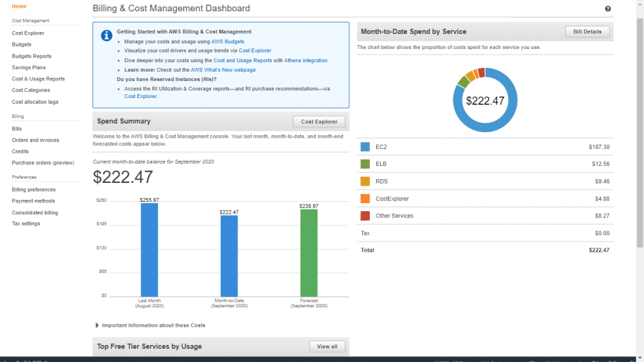Follow the Cost Explorer link about usage trends
This screenshot has width=644, height=362.
[255, 50]
